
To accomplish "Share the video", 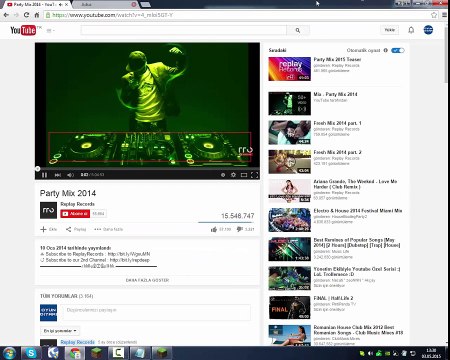I will coord(76,229).
